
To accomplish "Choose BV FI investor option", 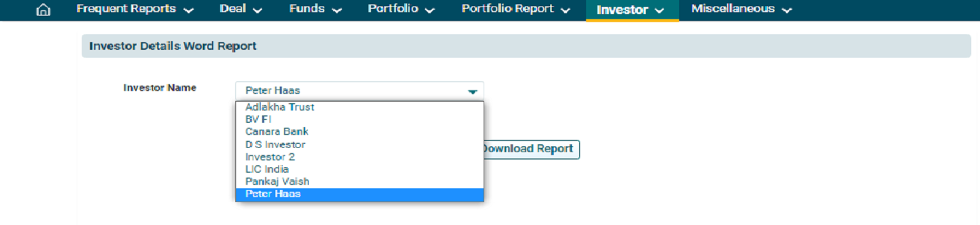I will (258, 119).
